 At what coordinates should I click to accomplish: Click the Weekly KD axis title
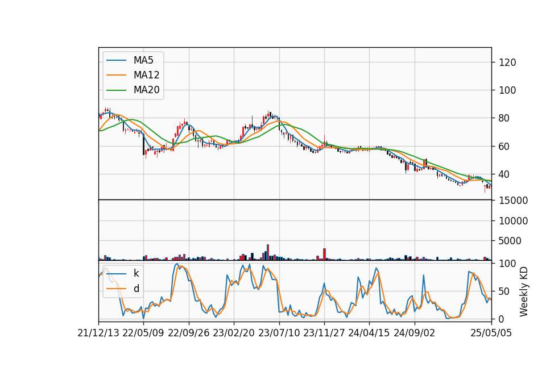pos(524,292)
